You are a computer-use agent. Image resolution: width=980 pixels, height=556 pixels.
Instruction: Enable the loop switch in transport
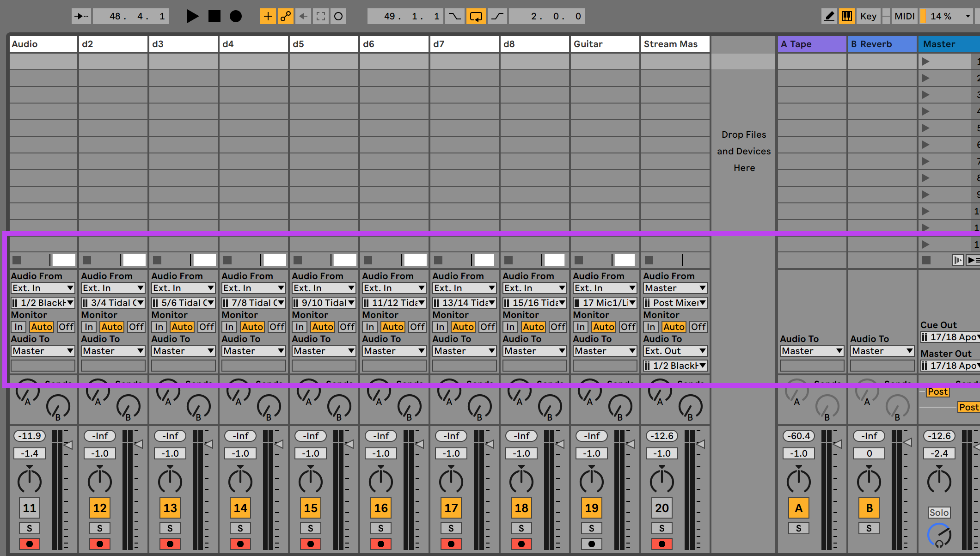click(476, 16)
